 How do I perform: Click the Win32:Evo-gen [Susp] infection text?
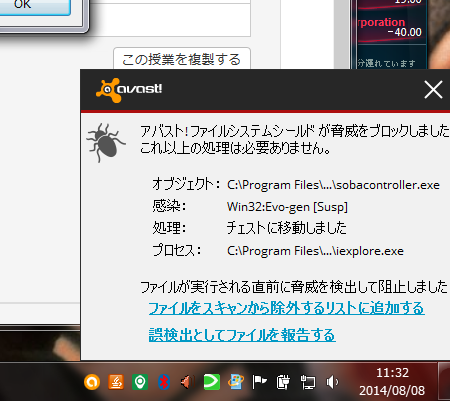click(287, 207)
